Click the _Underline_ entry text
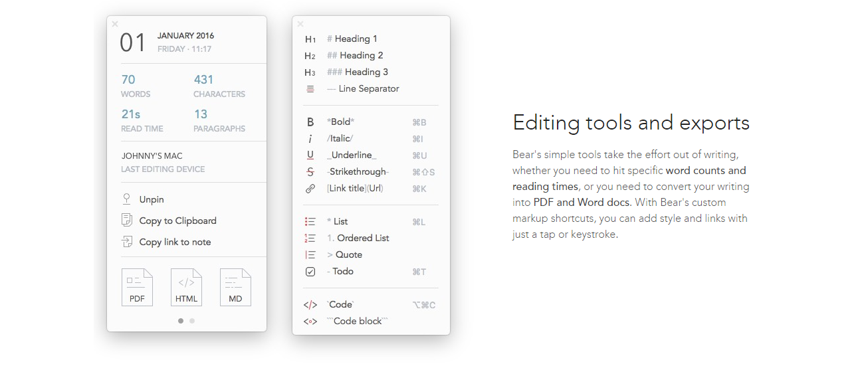The height and width of the screenshot is (378, 868). click(352, 155)
